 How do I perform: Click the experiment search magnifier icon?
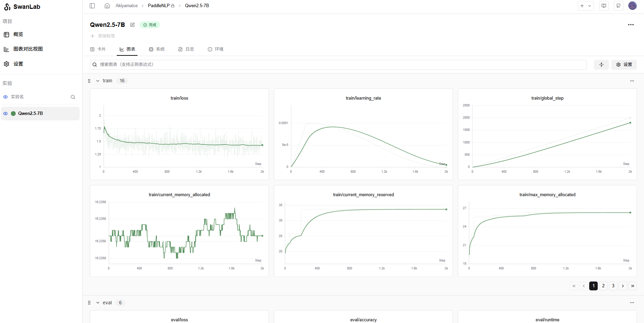(73, 97)
